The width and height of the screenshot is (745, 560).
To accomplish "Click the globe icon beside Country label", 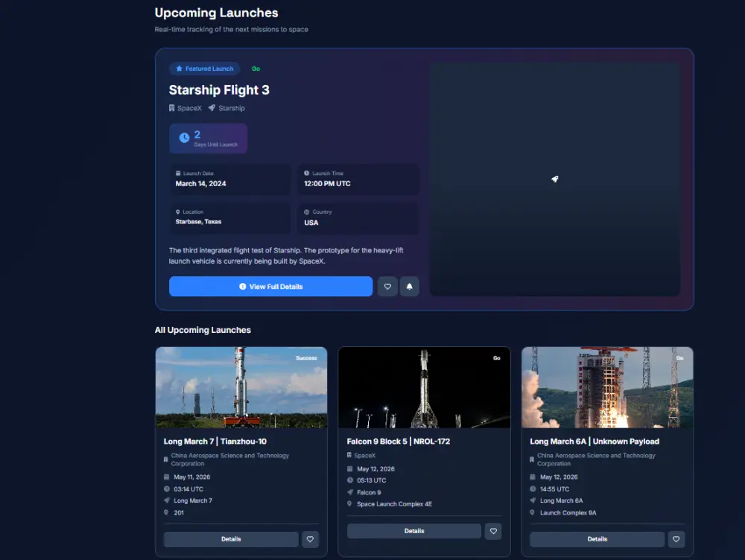I will click(306, 211).
